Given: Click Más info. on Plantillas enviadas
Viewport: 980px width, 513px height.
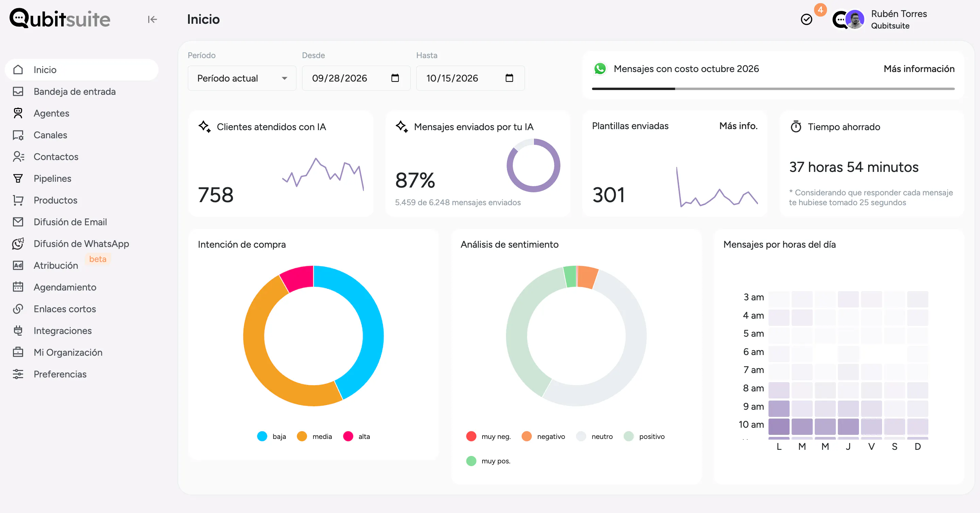Looking at the screenshot, I should [x=738, y=126].
